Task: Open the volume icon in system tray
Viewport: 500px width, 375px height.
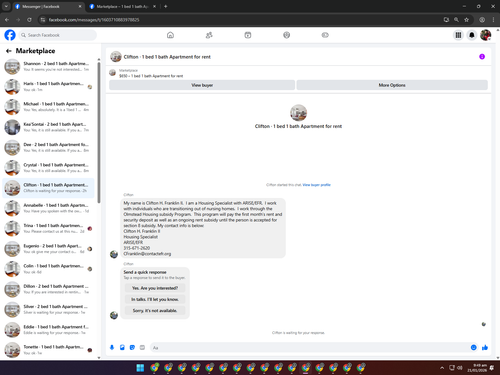Action: coord(460,368)
